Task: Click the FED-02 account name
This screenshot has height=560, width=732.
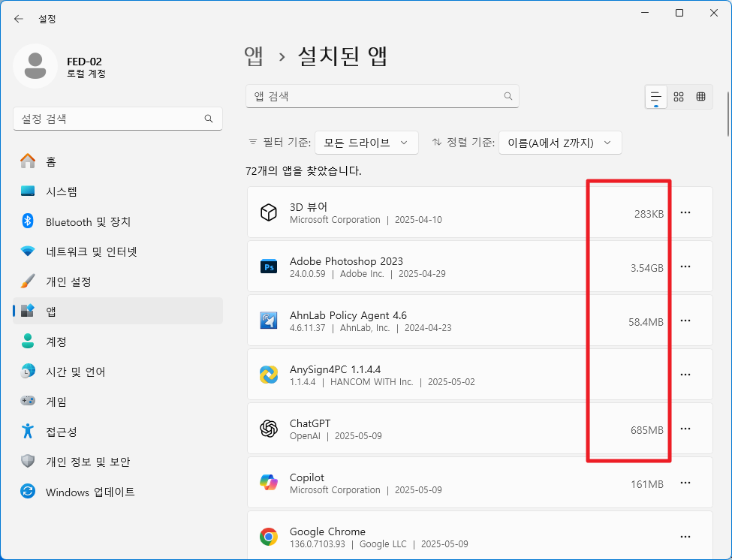Action: (x=84, y=61)
